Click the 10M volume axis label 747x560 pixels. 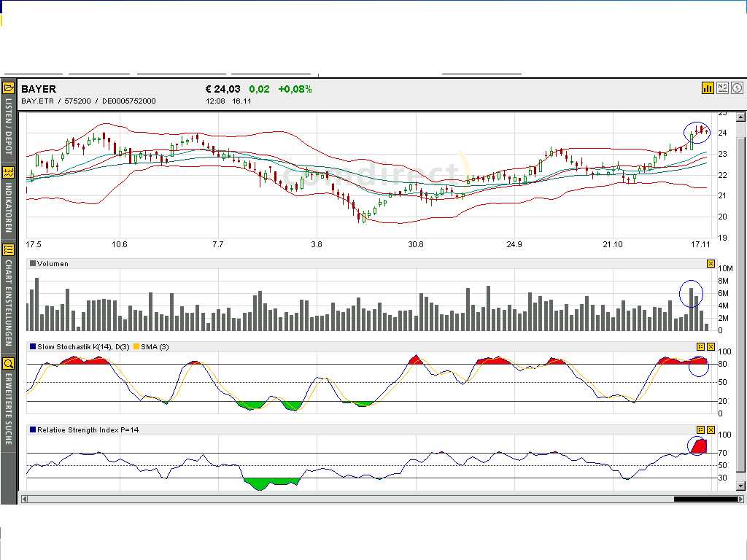[x=725, y=268]
